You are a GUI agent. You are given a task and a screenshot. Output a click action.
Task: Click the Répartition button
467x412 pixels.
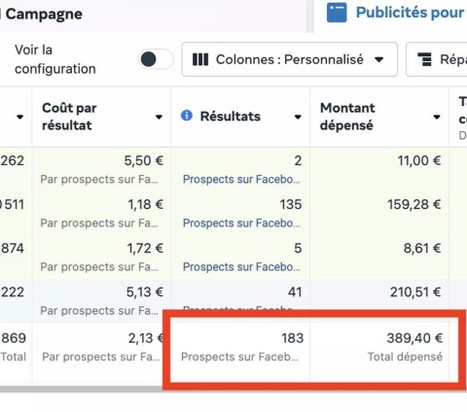click(436, 59)
